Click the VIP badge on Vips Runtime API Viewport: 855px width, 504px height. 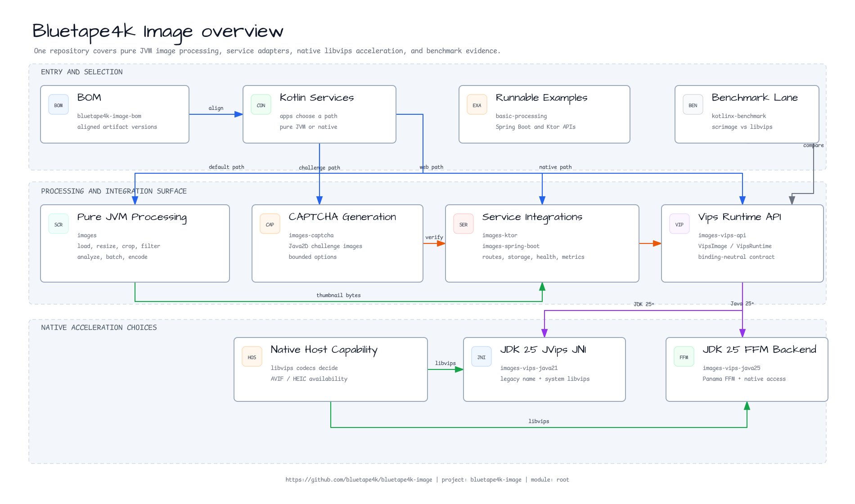(679, 224)
